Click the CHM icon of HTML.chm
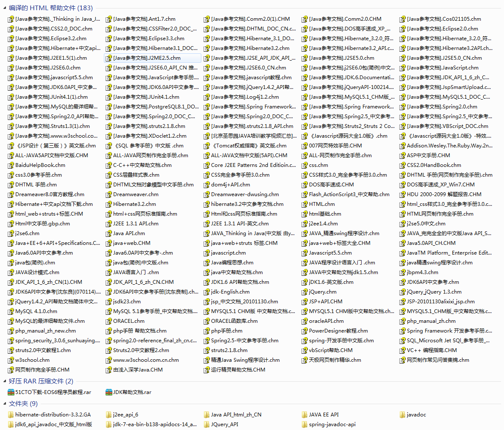The height and width of the screenshot is (430, 504). (x=304, y=204)
